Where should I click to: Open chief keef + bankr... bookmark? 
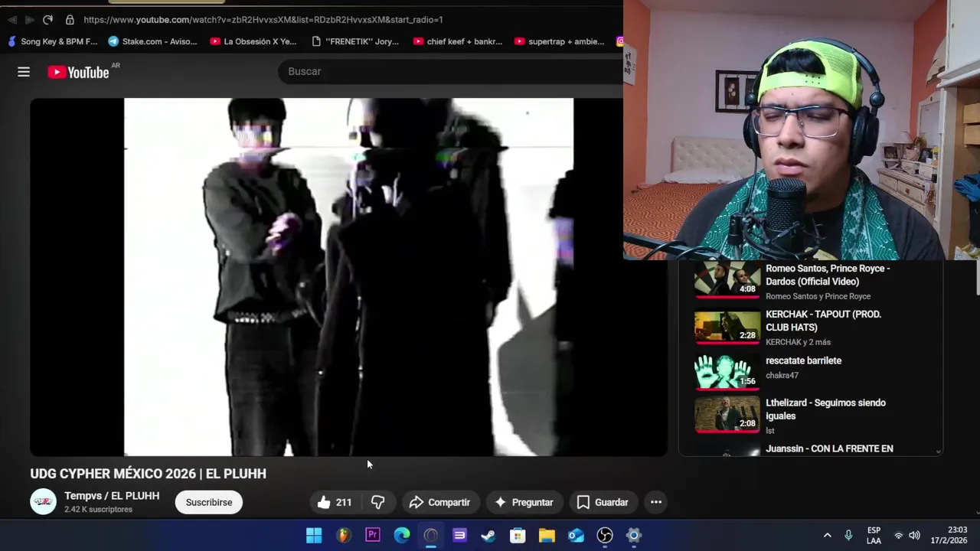point(457,41)
